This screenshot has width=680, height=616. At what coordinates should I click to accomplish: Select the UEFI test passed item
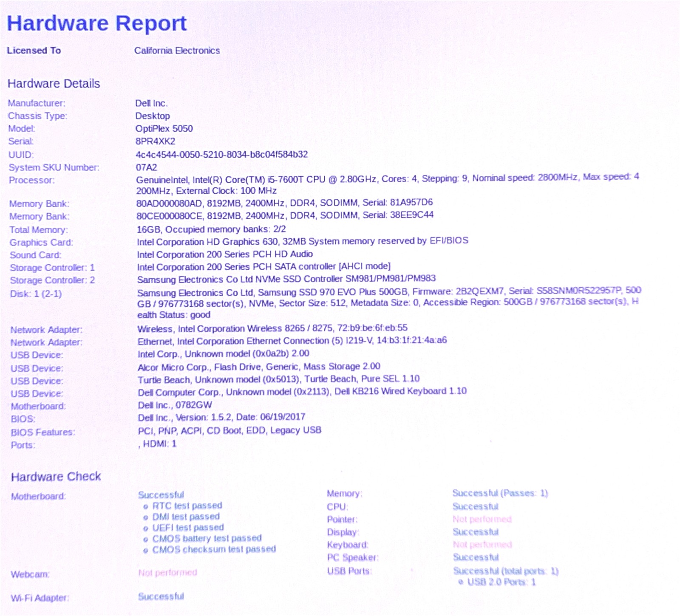[x=188, y=528]
